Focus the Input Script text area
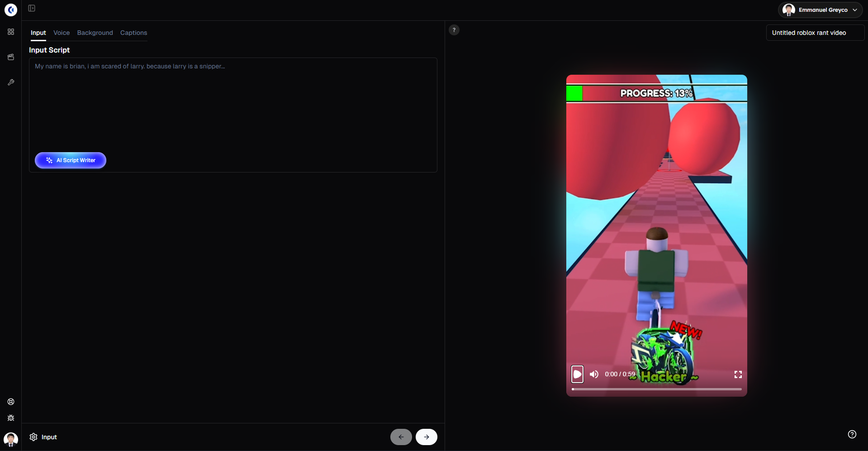868x451 pixels. [x=233, y=115]
